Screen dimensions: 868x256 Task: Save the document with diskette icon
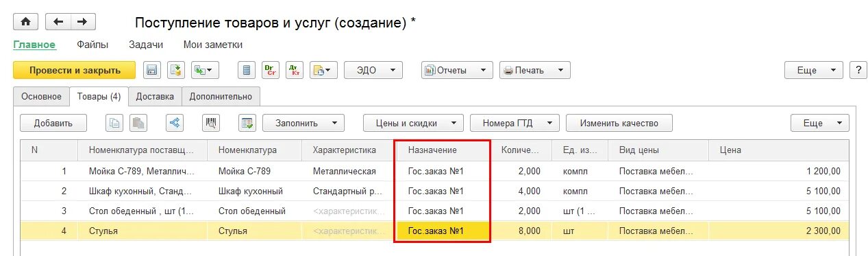pos(151,70)
